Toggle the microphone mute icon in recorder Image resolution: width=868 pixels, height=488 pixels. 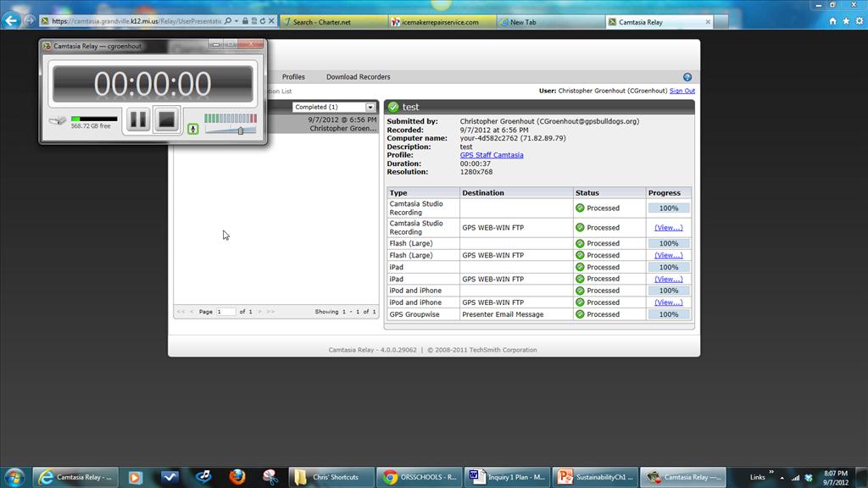192,129
